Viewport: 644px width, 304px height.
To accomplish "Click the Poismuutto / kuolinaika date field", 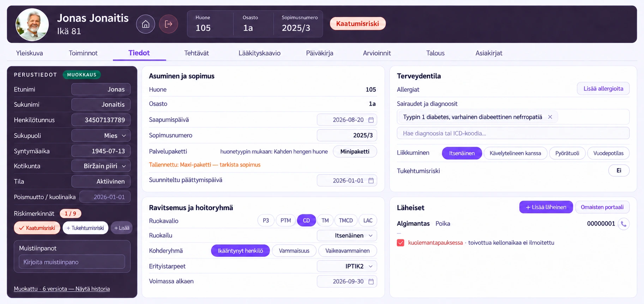I will (105, 197).
